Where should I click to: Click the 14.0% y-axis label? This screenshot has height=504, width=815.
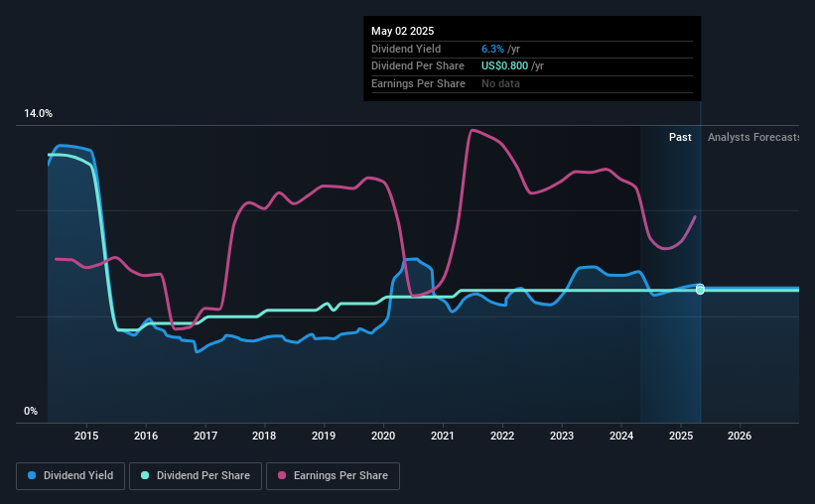point(38,114)
